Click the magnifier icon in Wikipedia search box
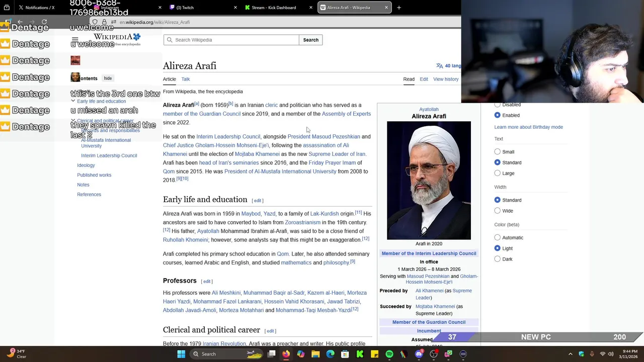This screenshot has width=644, height=362. [x=170, y=40]
